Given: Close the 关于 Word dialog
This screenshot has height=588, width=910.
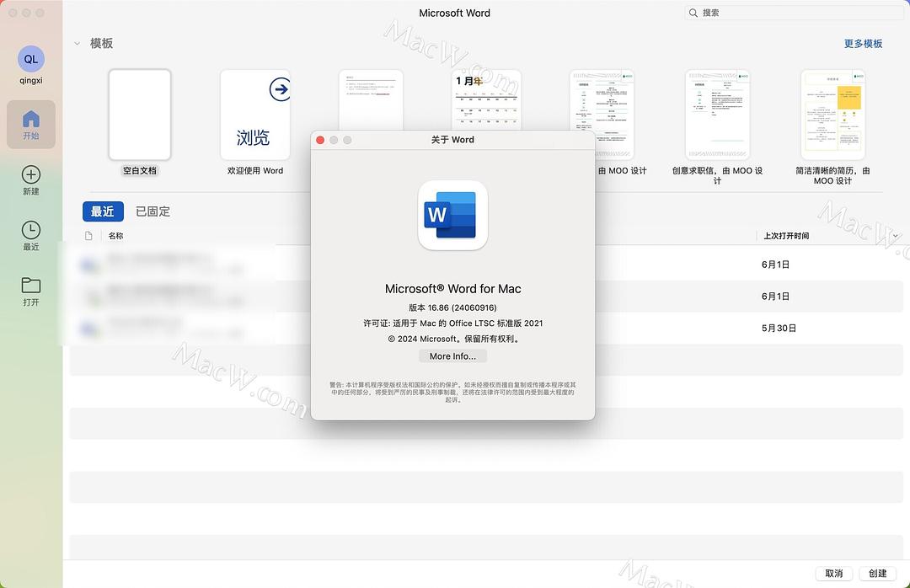Looking at the screenshot, I should point(320,140).
